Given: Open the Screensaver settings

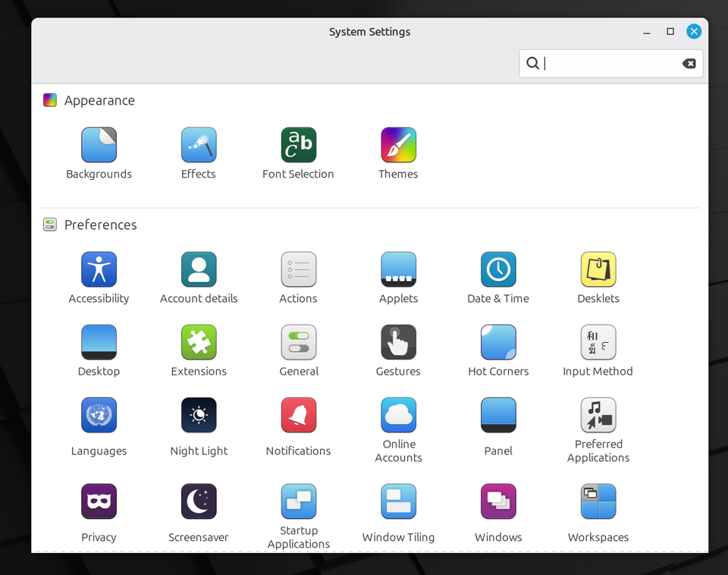Looking at the screenshot, I should tap(199, 501).
